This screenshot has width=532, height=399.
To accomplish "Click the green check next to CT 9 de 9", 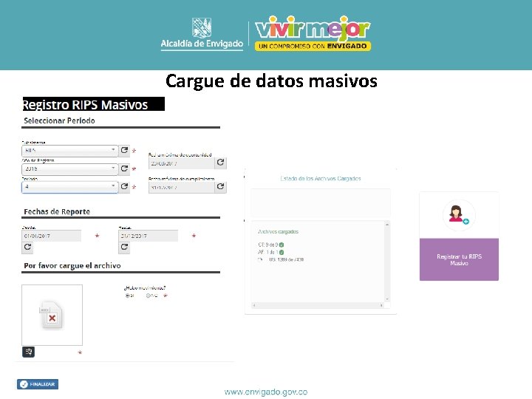I will tap(282, 245).
